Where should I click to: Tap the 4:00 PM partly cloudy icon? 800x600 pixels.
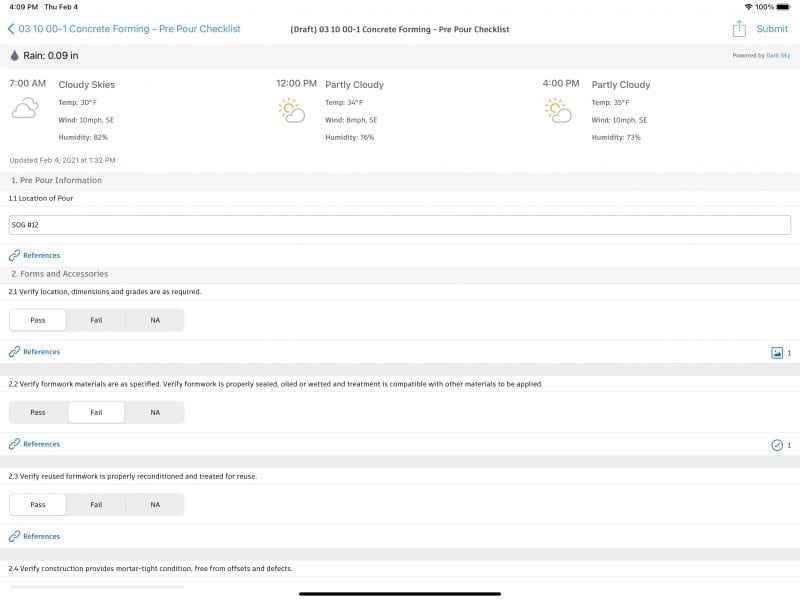point(558,110)
